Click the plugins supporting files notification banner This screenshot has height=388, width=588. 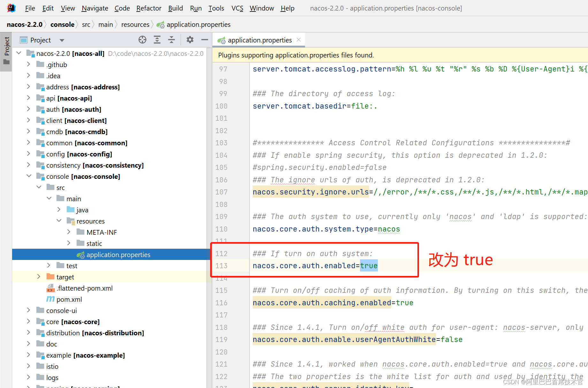click(x=400, y=55)
